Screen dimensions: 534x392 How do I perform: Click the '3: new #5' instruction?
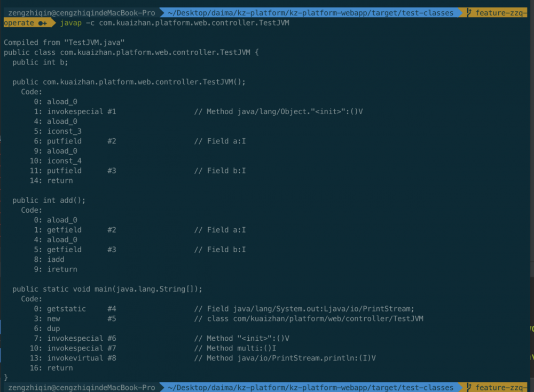click(x=75, y=319)
